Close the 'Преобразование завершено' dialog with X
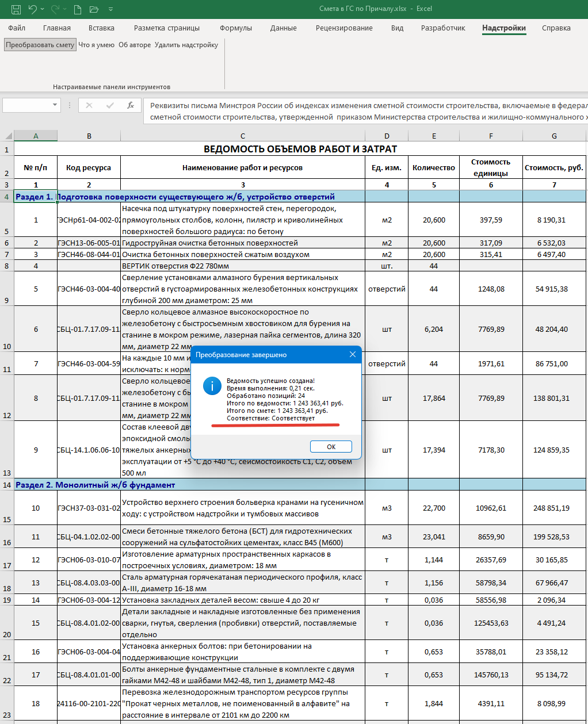 coord(353,355)
